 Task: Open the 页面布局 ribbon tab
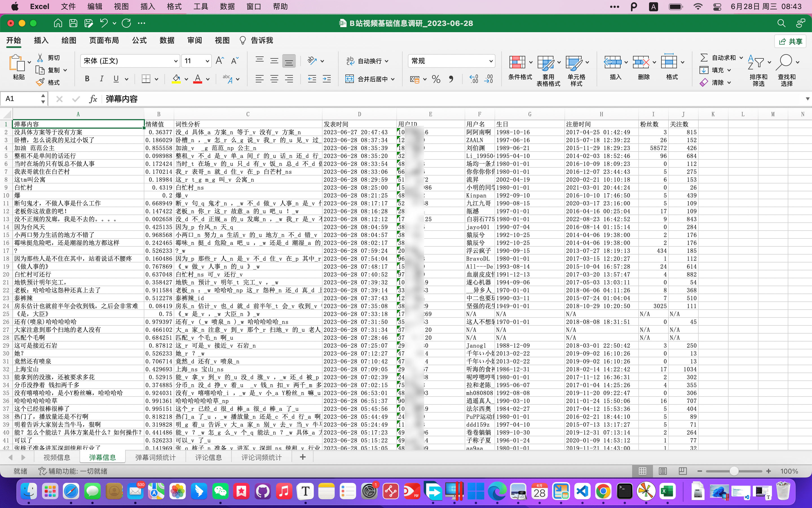tap(104, 41)
